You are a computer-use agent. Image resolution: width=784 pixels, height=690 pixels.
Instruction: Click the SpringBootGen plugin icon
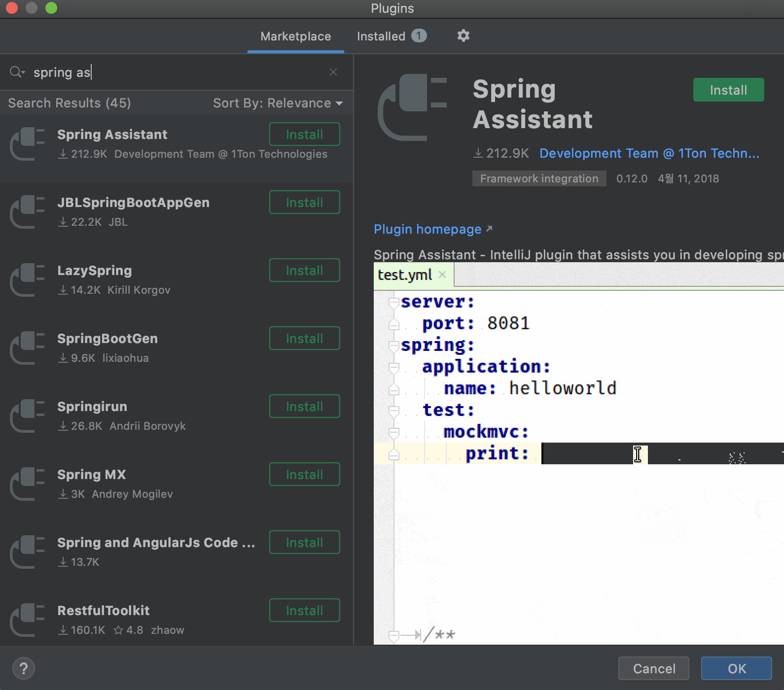[x=28, y=348]
